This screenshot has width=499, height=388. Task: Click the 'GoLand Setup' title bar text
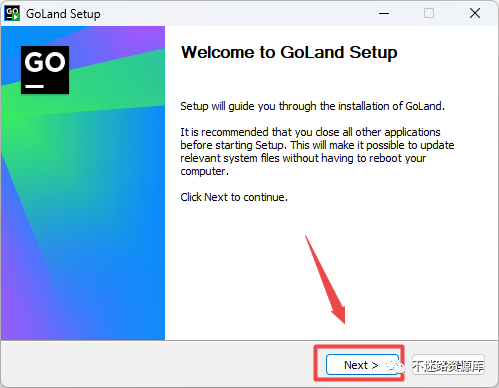coord(63,14)
